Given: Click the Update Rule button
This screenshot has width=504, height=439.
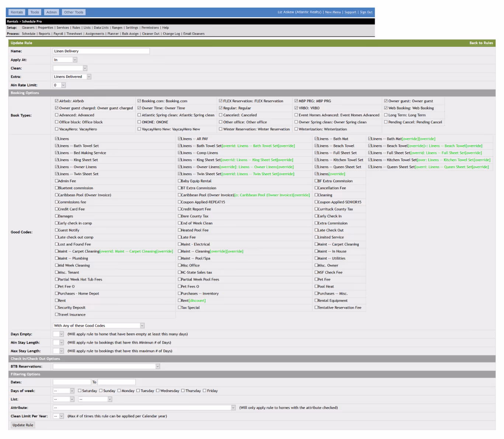Looking at the screenshot, I should 23,425.
